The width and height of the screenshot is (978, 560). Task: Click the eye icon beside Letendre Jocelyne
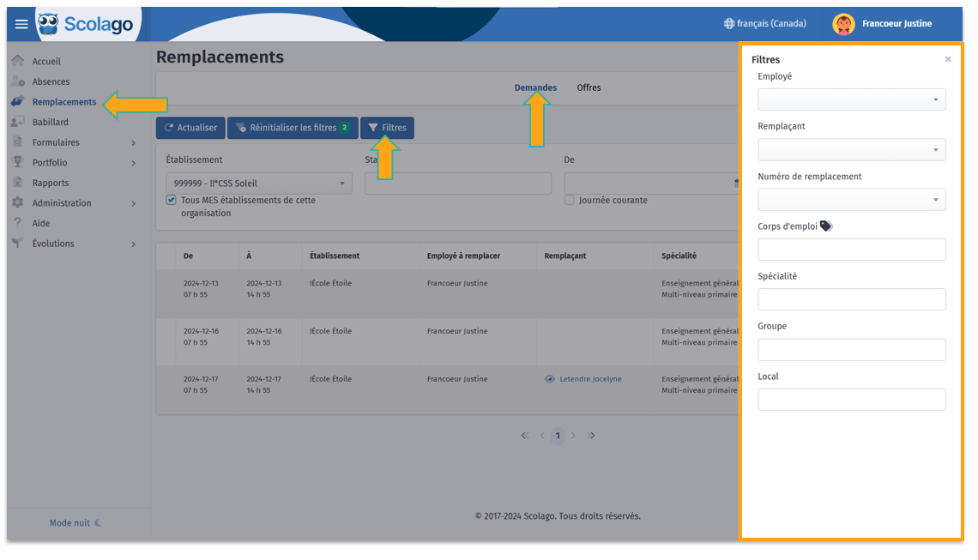tap(550, 378)
